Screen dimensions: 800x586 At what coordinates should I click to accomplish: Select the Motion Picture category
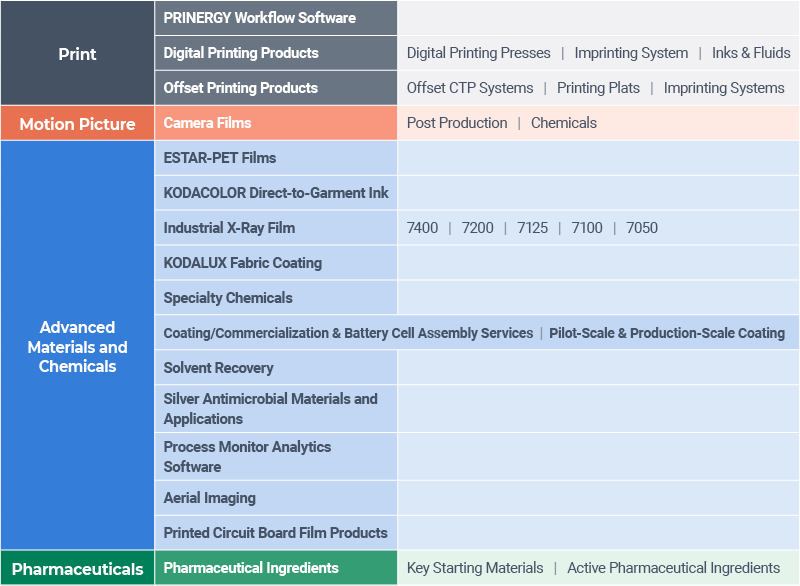tap(77, 124)
